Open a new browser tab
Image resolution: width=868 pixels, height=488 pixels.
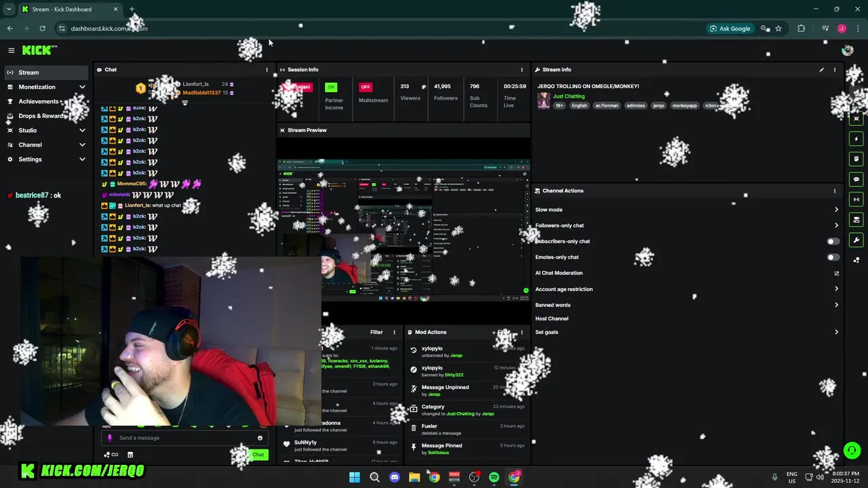point(132,9)
